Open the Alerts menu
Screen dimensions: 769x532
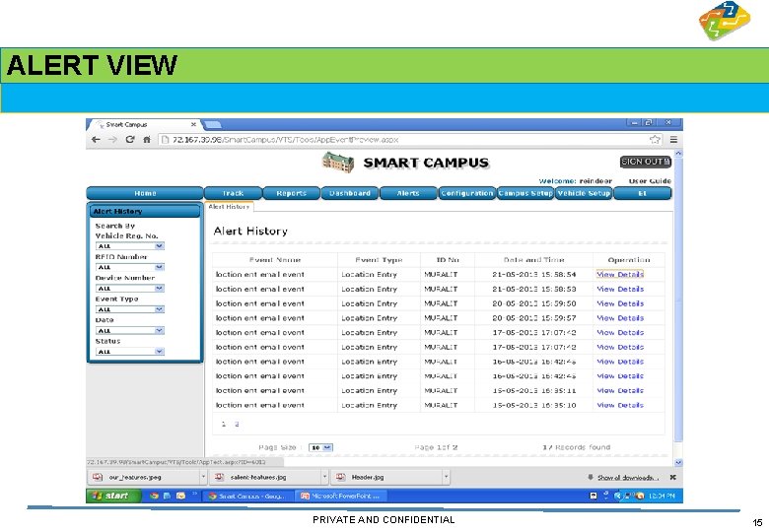click(x=408, y=193)
